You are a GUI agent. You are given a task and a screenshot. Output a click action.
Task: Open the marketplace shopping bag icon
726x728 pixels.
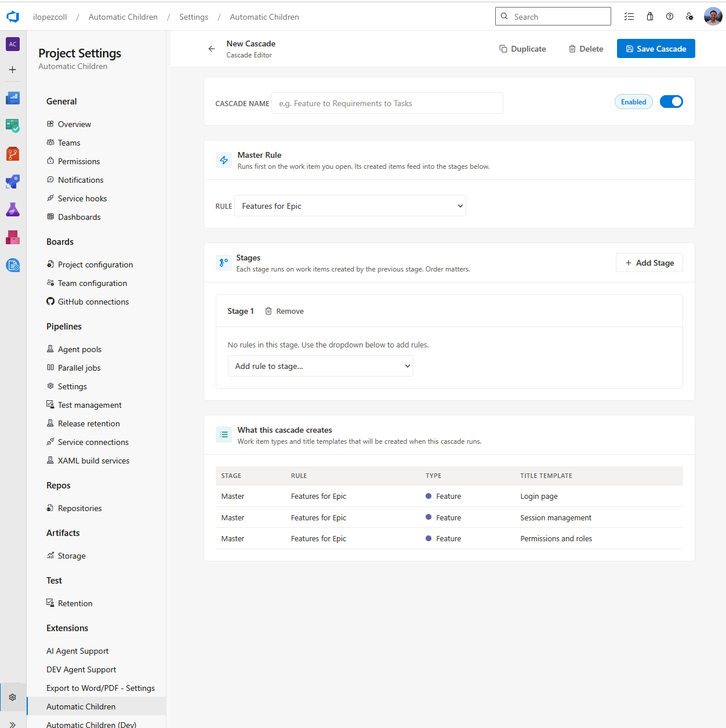pos(650,17)
